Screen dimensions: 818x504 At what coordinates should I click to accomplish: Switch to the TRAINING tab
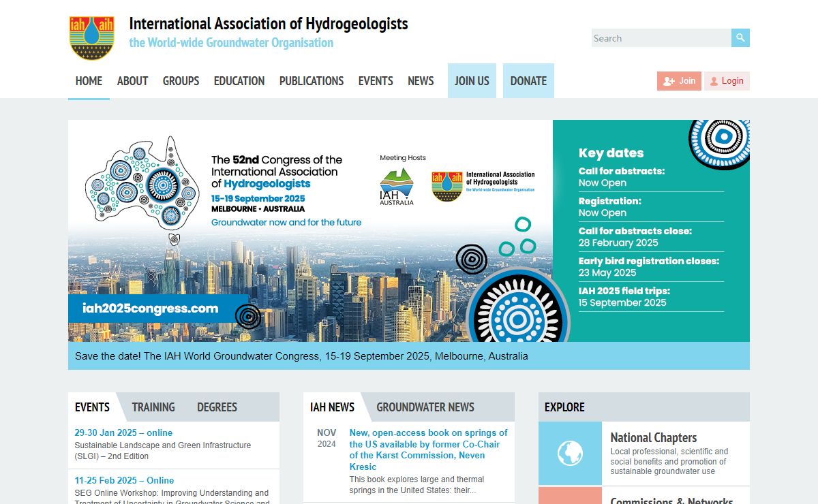pos(153,407)
